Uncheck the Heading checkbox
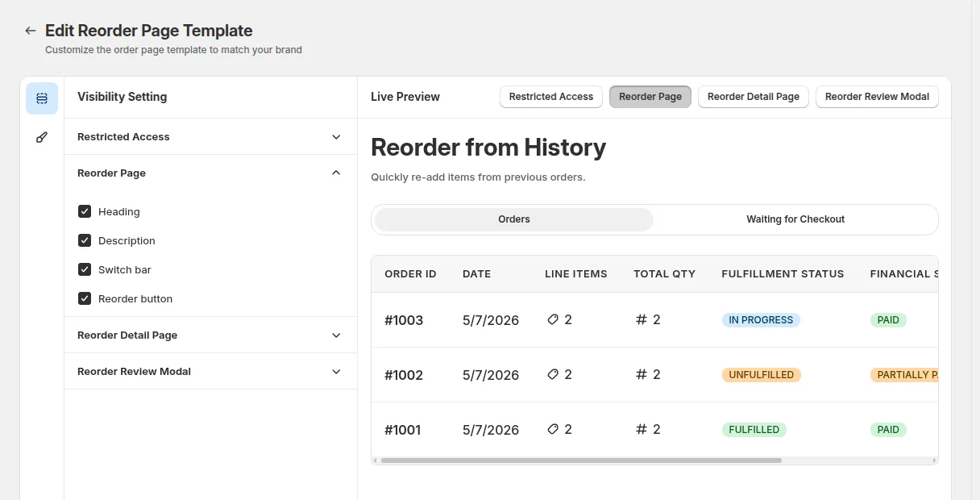Screen dimensions: 980x500 85,211
